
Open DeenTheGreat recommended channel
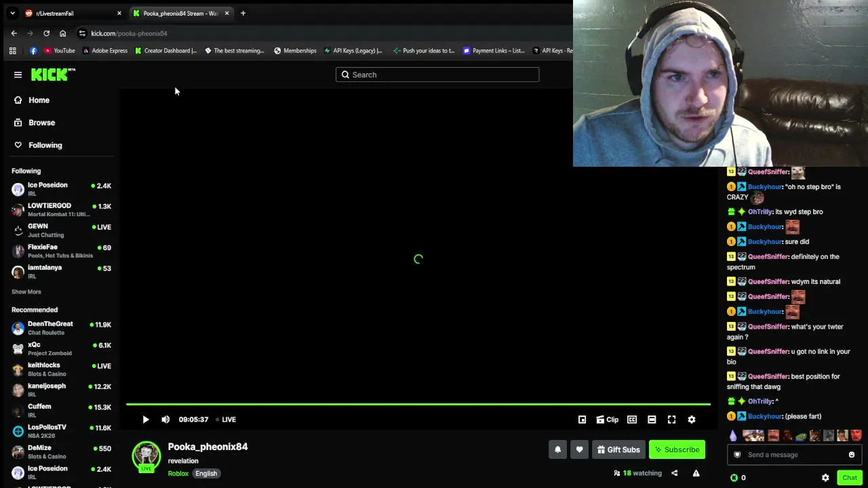click(61, 328)
